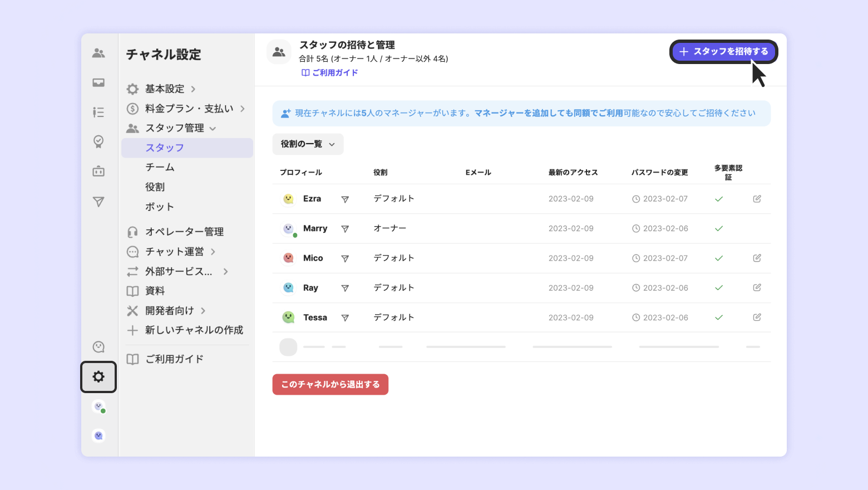
Task: Select 役割 in the sidebar
Action: point(155,187)
